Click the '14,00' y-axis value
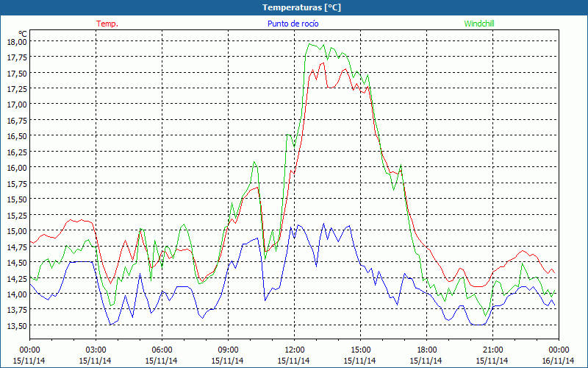 click(x=17, y=294)
